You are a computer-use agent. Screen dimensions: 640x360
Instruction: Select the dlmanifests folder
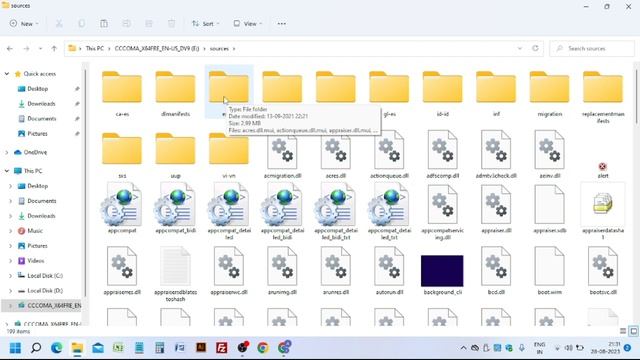point(176,93)
